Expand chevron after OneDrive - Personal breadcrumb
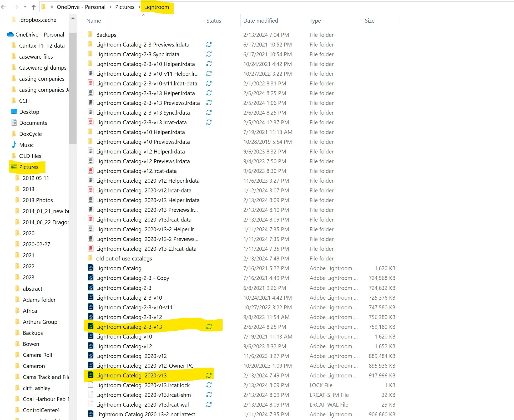The width and height of the screenshot is (514, 420). pos(110,7)
